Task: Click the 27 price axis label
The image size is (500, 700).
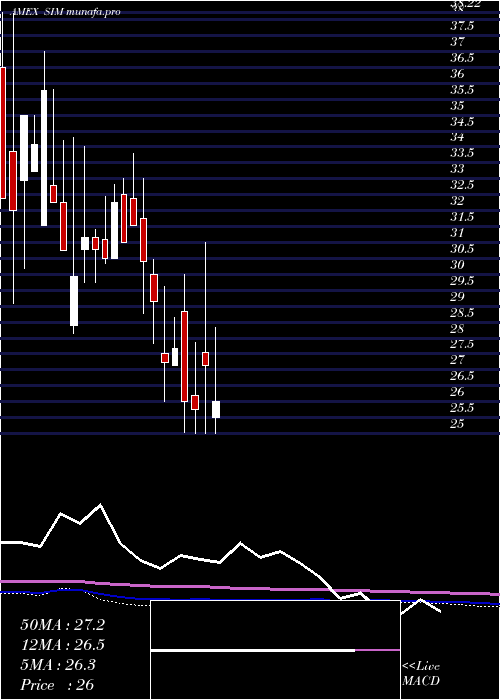Action: click(458, 360)
